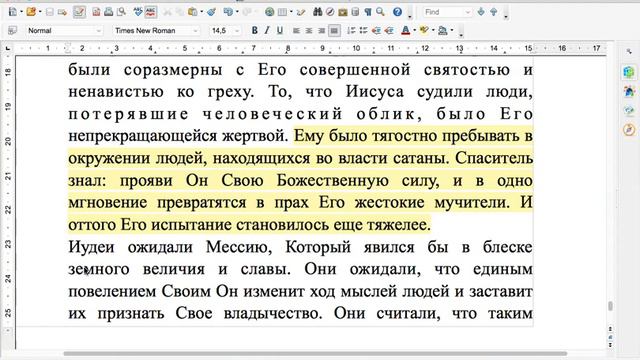Expand the Undo history dropdown arrow
The width and height of the screenshot is (640, 360).
pyautogui.click(x=237, y=12)
